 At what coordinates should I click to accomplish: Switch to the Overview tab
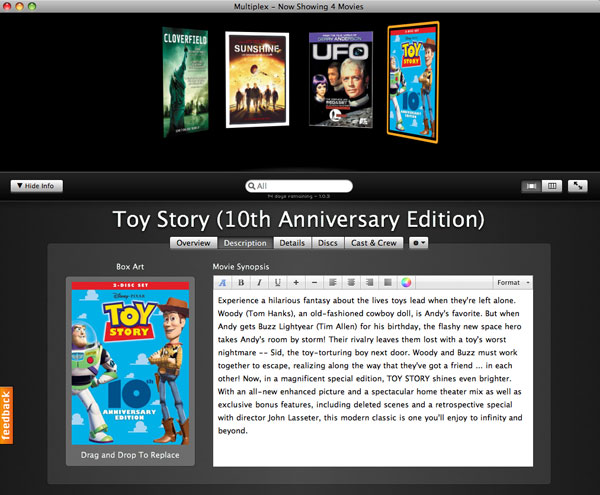(194, 243)
